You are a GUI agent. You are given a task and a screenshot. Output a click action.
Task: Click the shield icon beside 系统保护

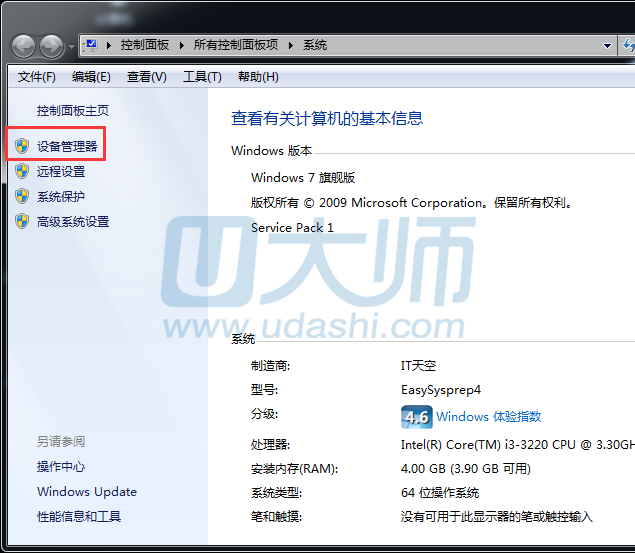[22, 196]
